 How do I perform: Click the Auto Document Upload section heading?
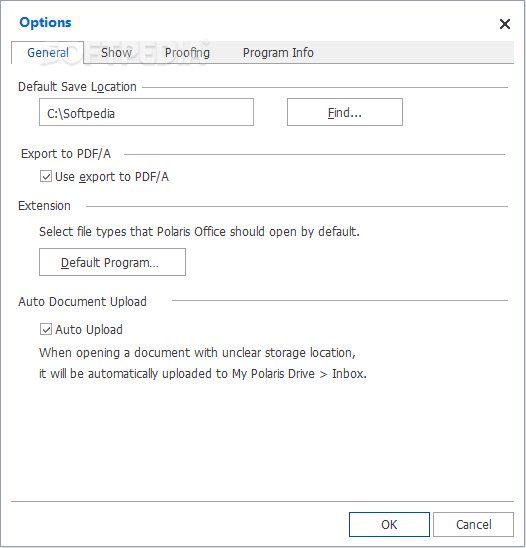(x=82, y=302)
